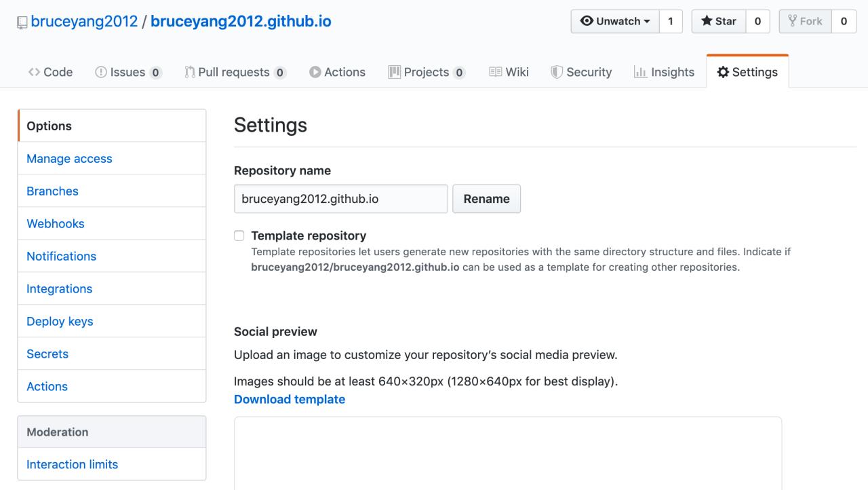
Task: Click the social preview image upload area
Action: [x=508, y=453]
